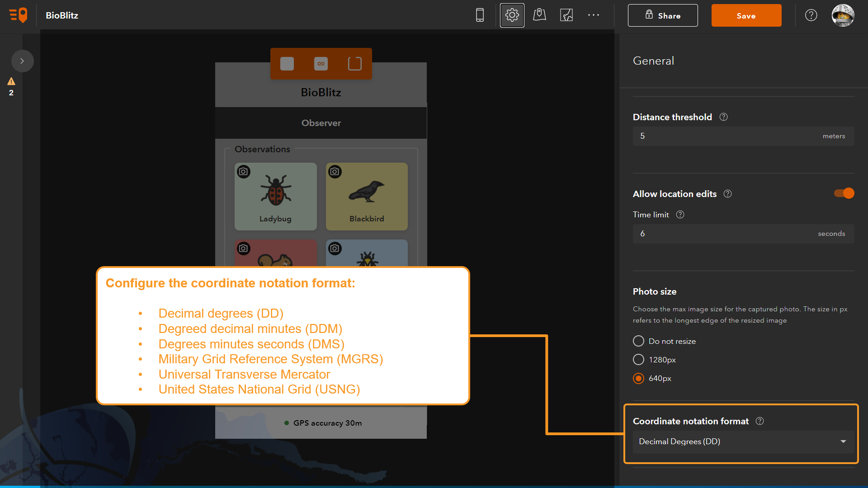Select Do not resize photo option
868x488 pixels.
[x=638, y=341]
